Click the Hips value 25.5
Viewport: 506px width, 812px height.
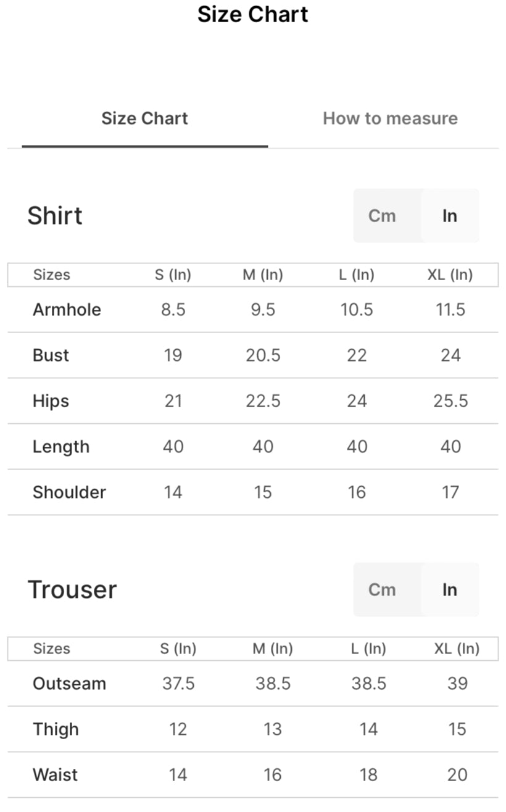click(450, 401)
